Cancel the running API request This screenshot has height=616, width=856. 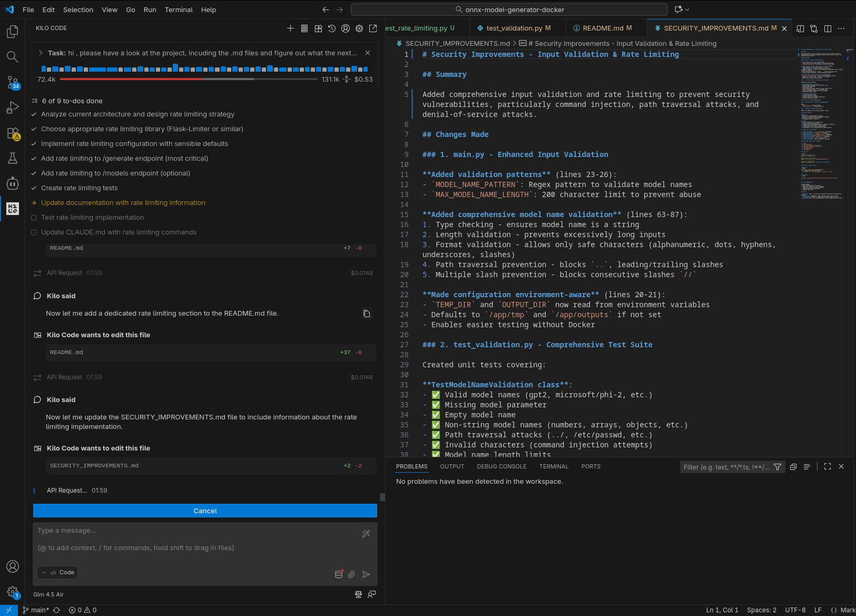point(205,511)
